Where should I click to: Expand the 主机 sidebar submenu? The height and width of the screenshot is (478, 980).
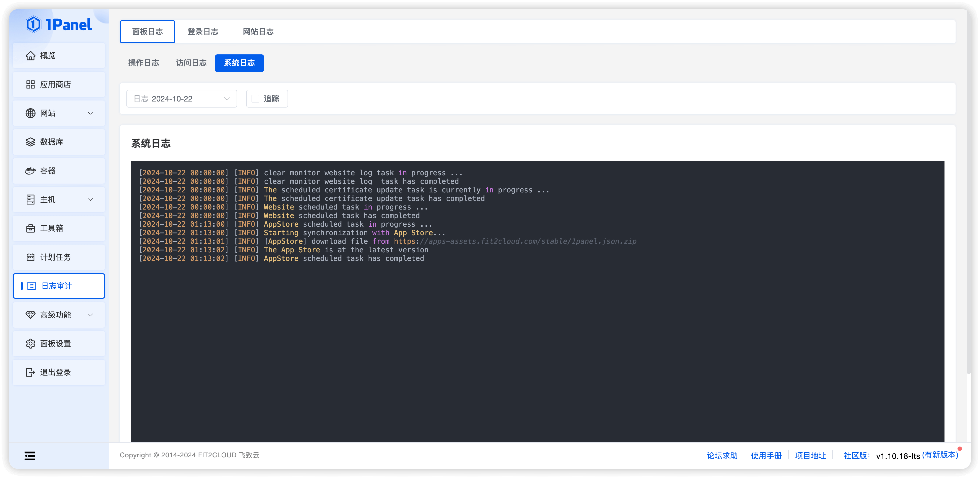[x=91, y=199]
